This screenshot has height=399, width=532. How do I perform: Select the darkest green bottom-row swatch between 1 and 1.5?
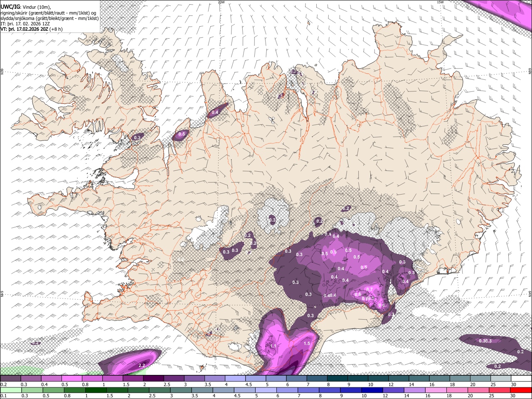point(96,390)
